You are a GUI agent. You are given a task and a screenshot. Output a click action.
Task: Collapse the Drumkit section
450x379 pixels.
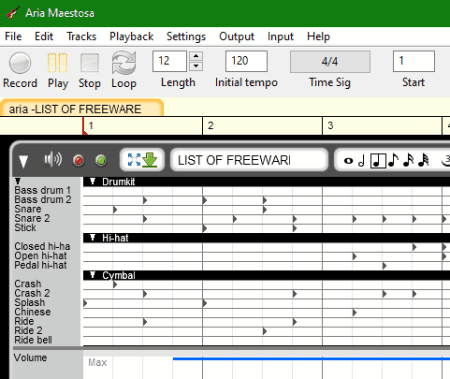tap(93, 181)
